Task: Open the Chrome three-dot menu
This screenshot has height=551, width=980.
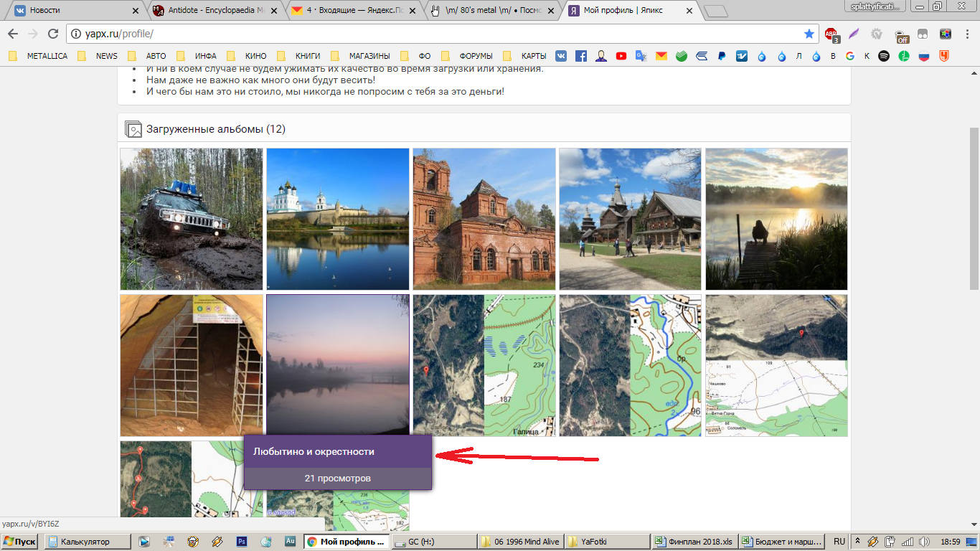Action: tap(968, 34)
